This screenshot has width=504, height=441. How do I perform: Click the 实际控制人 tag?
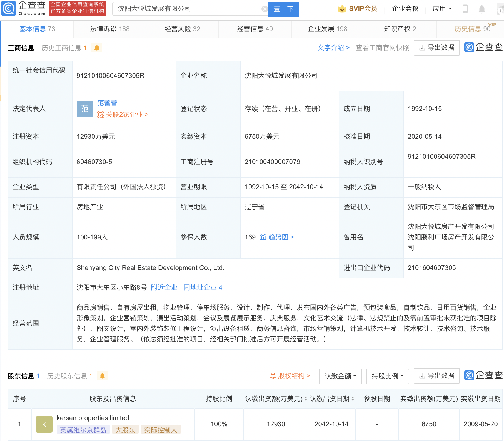pos(161,430)
